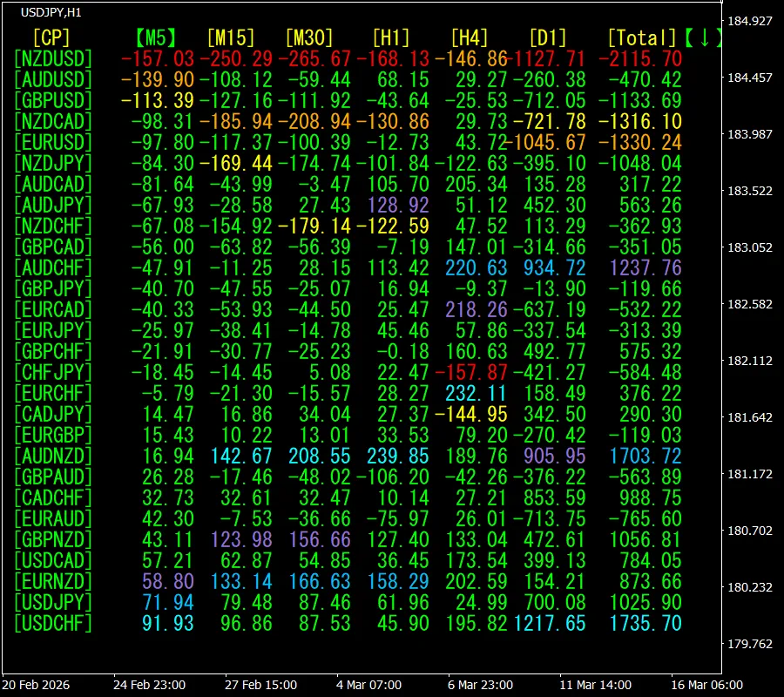Open the NZDUSD pair label
784x697 pixels.
click(54, 58)
